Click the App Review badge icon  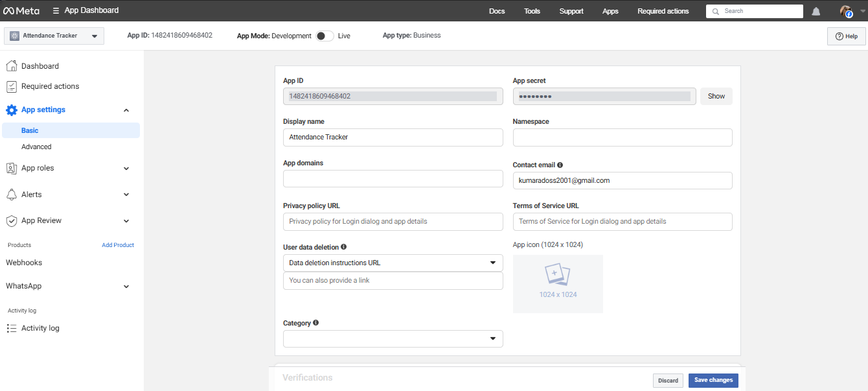coord(11,220)
